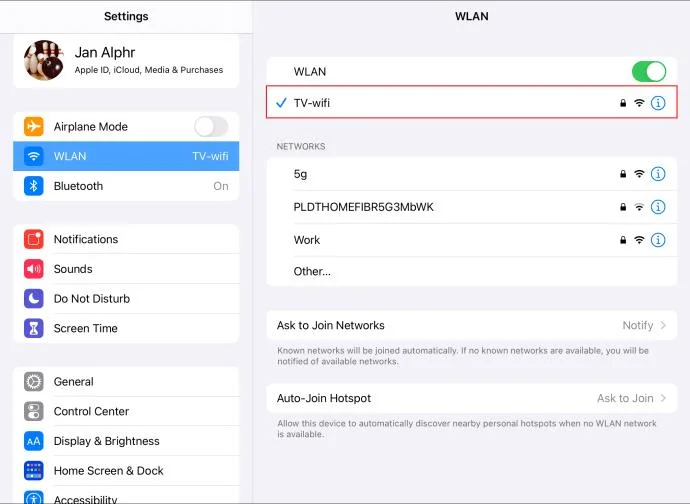
Task: Click the Accessibility icon
Action: click(34, 497)
